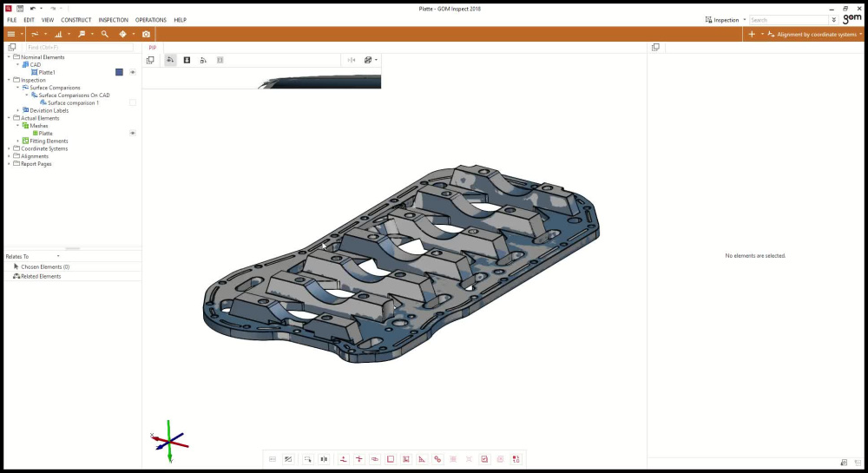The width and height of the screenshot is (868, 473).
Task: Open the FILE menu
Action: point(11,20)
